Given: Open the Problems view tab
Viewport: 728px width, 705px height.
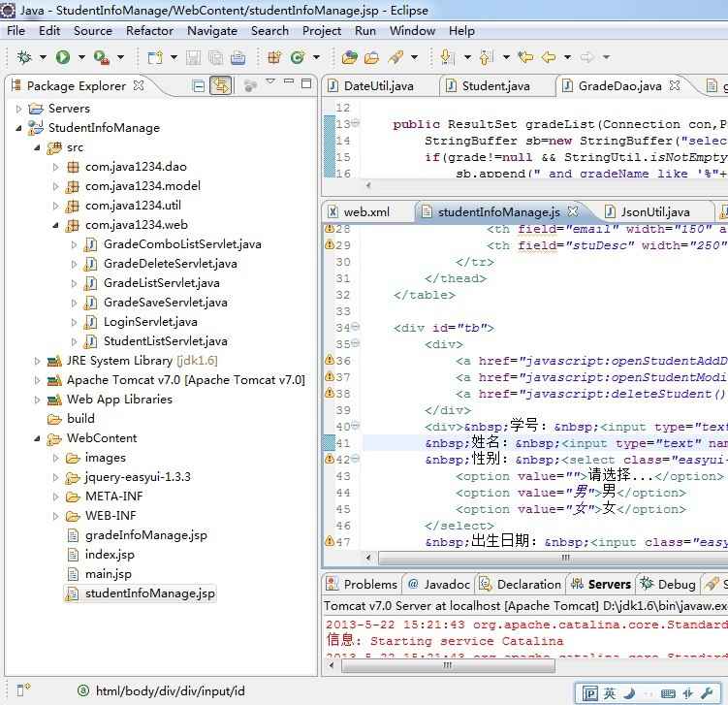Looking at the screenshot, I should tap(363, 584).
